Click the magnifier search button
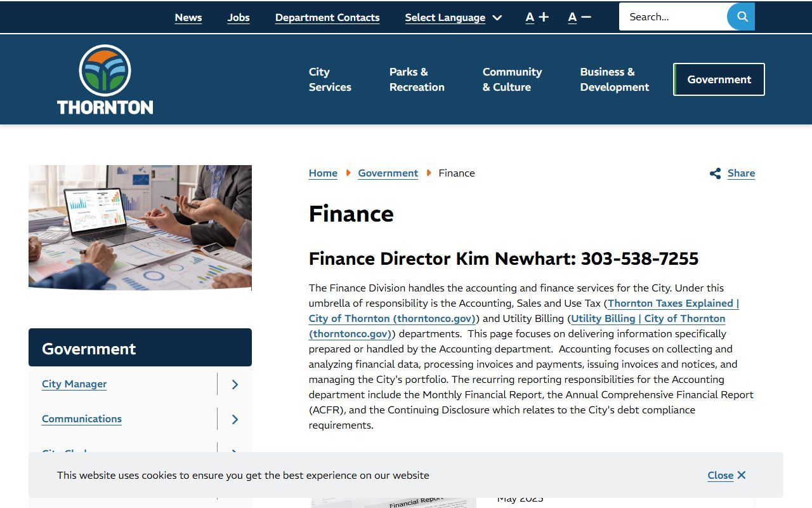The height and width of the screenshot is (508, 812). tap(741, 17)
